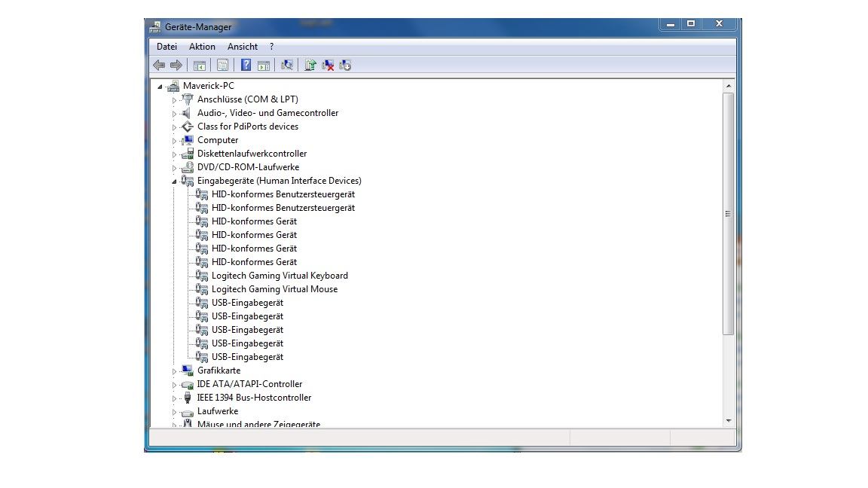This screenshot has width=868, height=488.
Task: Click the Forward arrow in the toolbar
Action: [176, 66]
